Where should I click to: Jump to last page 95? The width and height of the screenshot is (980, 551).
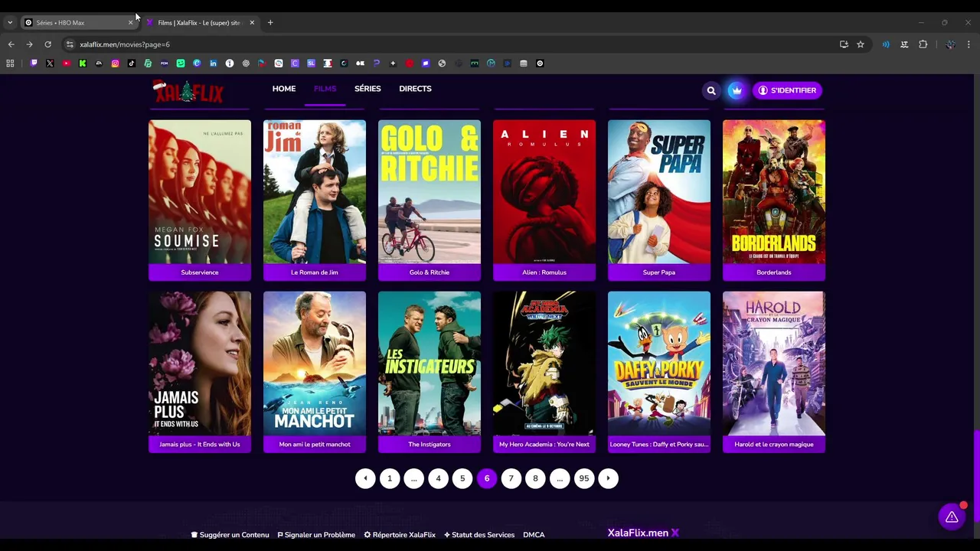(x=584, y=478)
